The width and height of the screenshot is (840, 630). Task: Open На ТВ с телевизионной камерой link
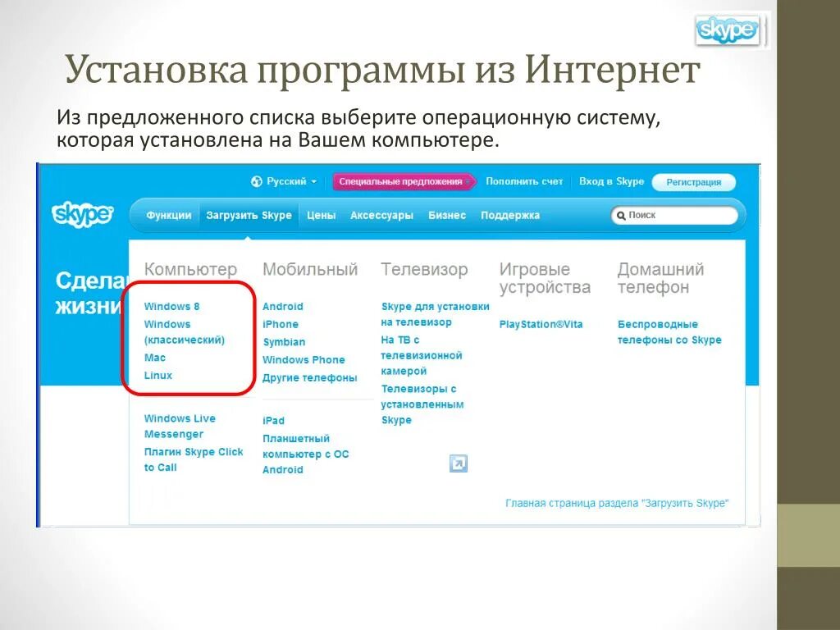point(421,355)
